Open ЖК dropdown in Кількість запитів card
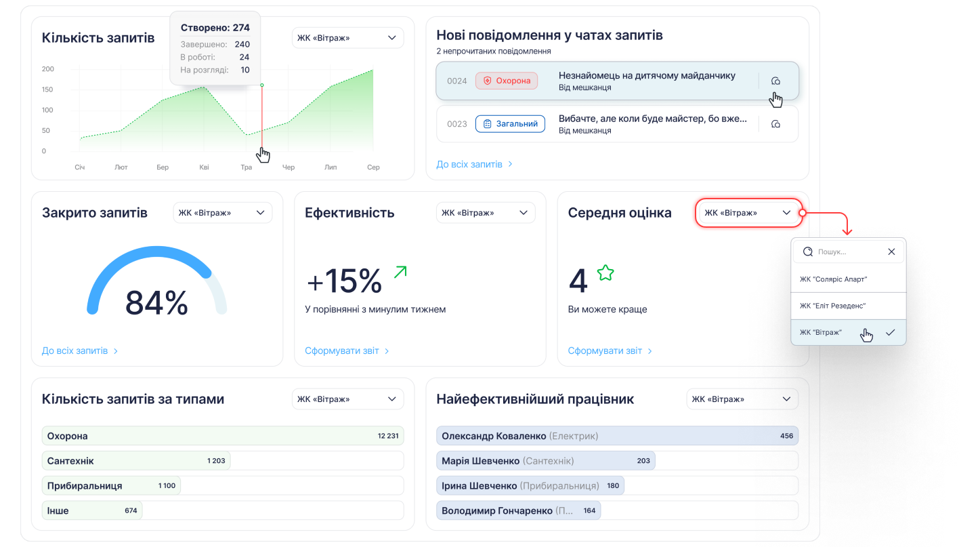The height and width of the screenshot is (547, 980). coord(348,38)
